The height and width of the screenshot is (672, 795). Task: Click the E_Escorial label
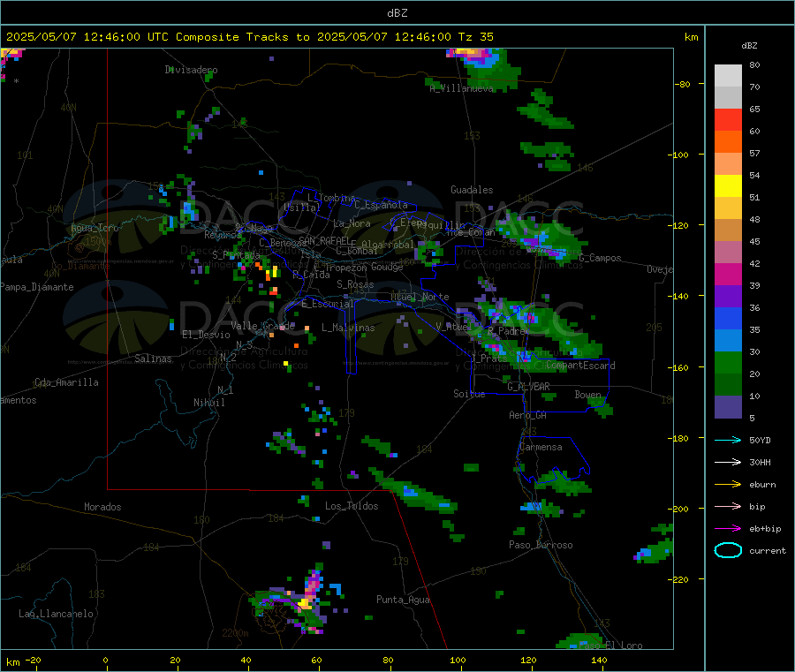(x=328, y=304)
